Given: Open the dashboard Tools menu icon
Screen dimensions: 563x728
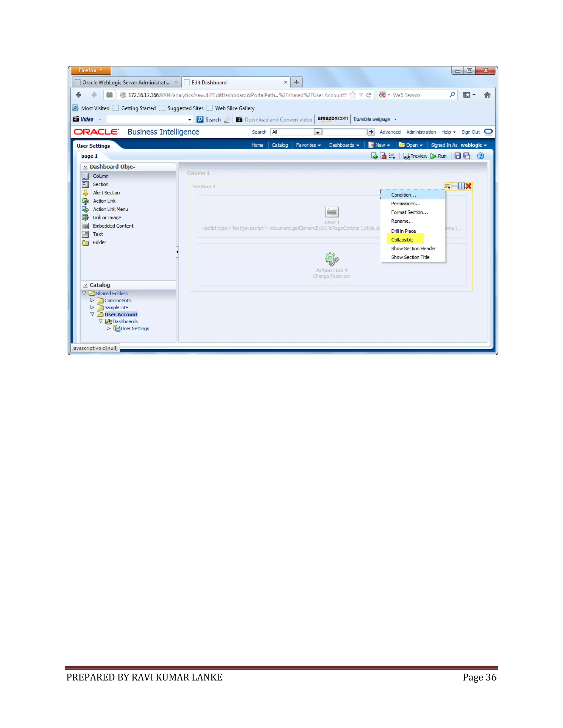Looking at the screenshot, I should point(392,156).
